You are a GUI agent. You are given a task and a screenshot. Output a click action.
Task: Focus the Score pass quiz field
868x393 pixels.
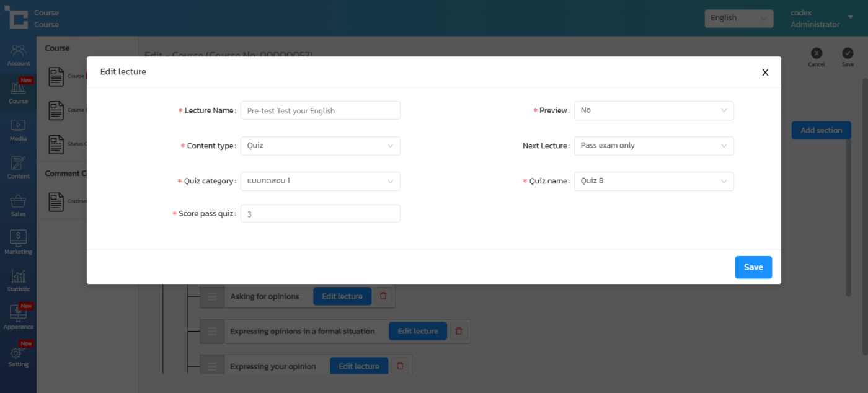tap(320, 214)
